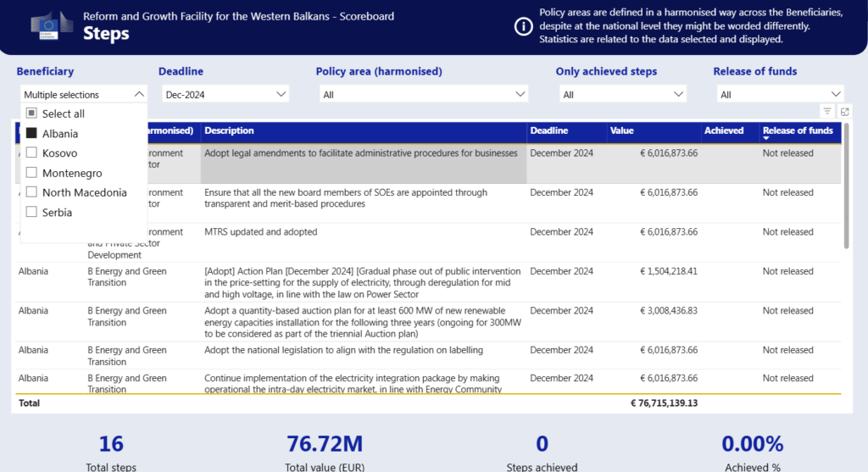Viewport: 868px width, 472px height.
Task: Click the Total row label
Action: (30, 403)
